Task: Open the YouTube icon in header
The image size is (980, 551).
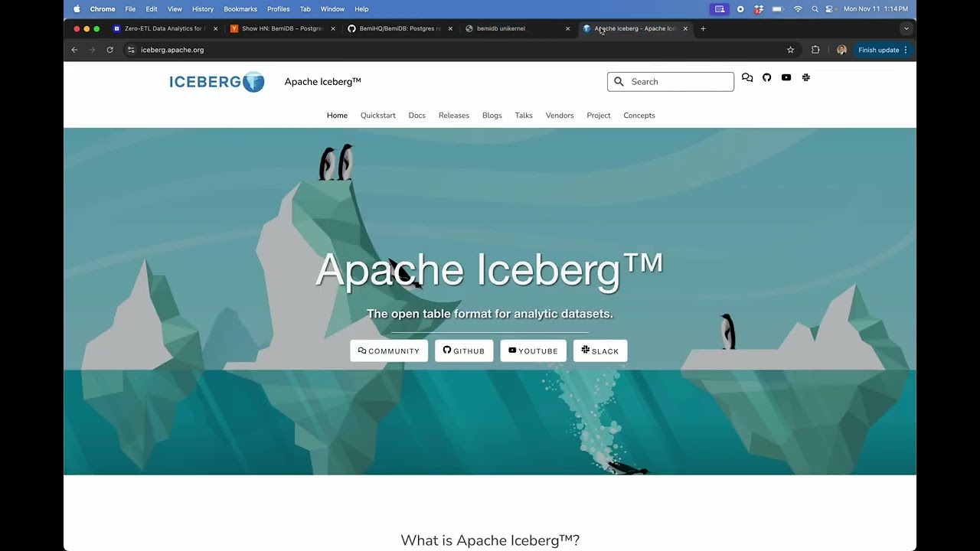Action: (786, 78)
